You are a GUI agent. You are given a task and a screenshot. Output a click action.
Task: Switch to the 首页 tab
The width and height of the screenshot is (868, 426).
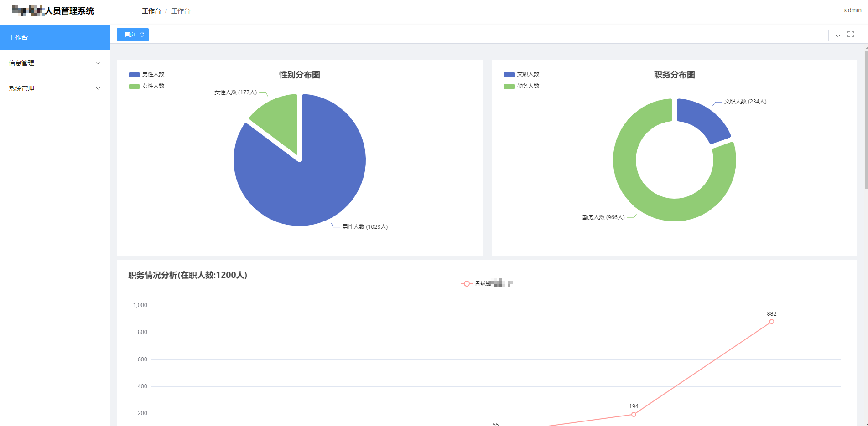[x=132, y=35]
